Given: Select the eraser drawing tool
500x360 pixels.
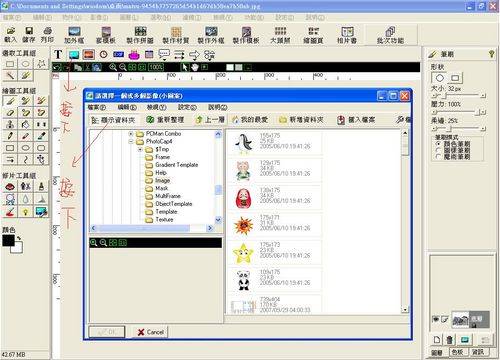Looking at the screenshot, I should pos(10,113).
